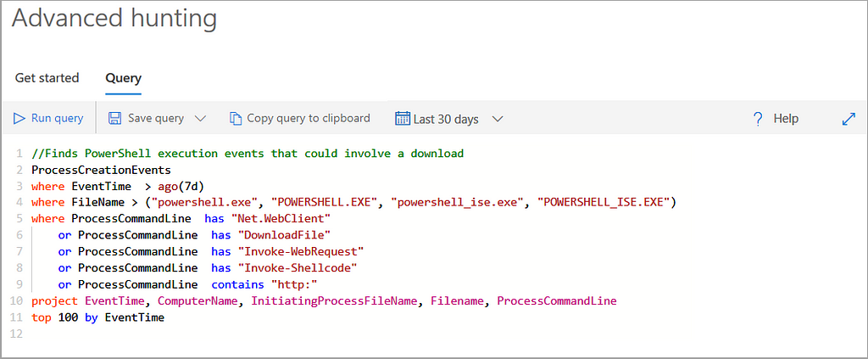Screen dimensions: 868x359
Task: Expand the Save query dropdown chevron
Action: [200, 119]
